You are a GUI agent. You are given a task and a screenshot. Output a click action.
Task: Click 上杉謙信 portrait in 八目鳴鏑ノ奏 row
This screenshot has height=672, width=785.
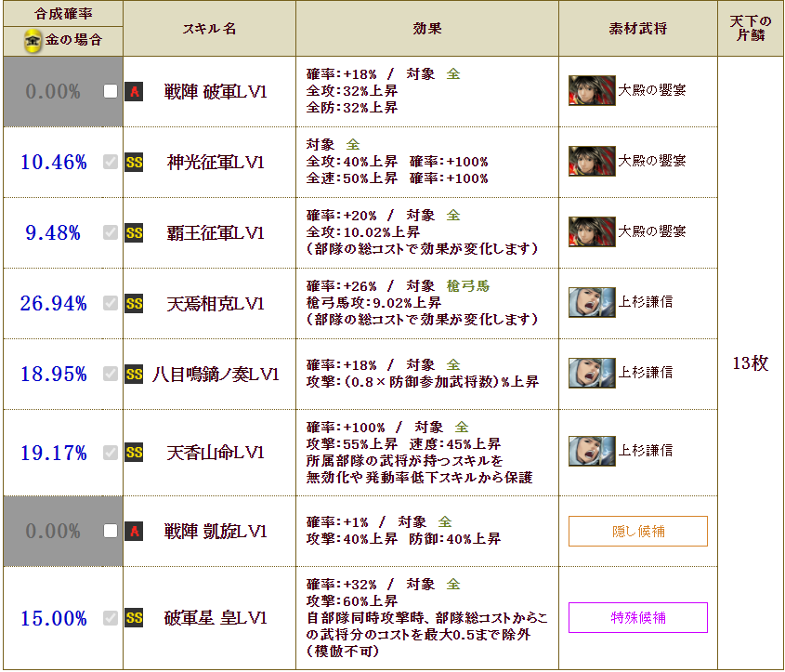click(x=592, y=373)
